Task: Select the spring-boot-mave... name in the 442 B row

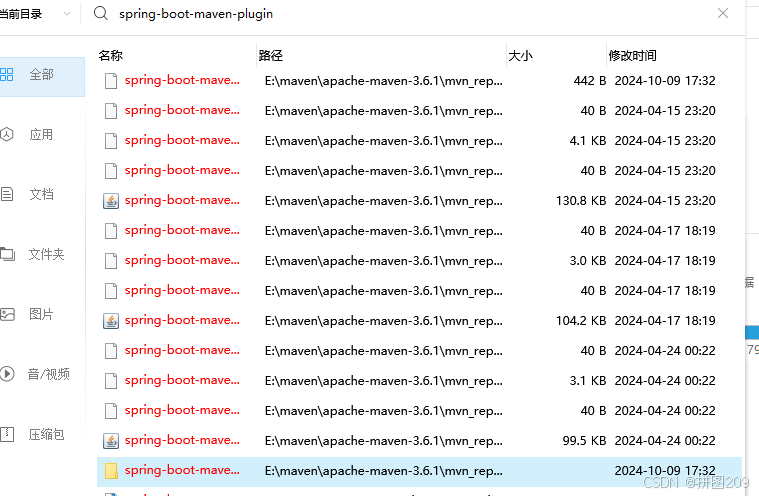Action: click(x=182, y=80)
